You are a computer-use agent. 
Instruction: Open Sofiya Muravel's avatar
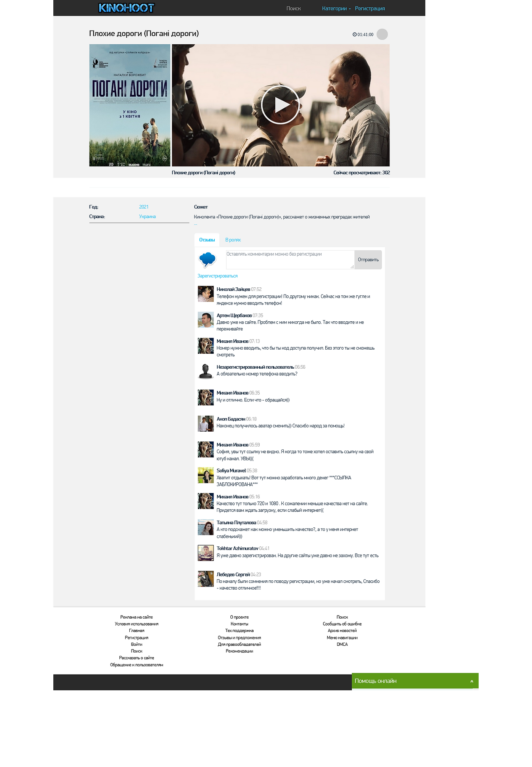(206, 475)
